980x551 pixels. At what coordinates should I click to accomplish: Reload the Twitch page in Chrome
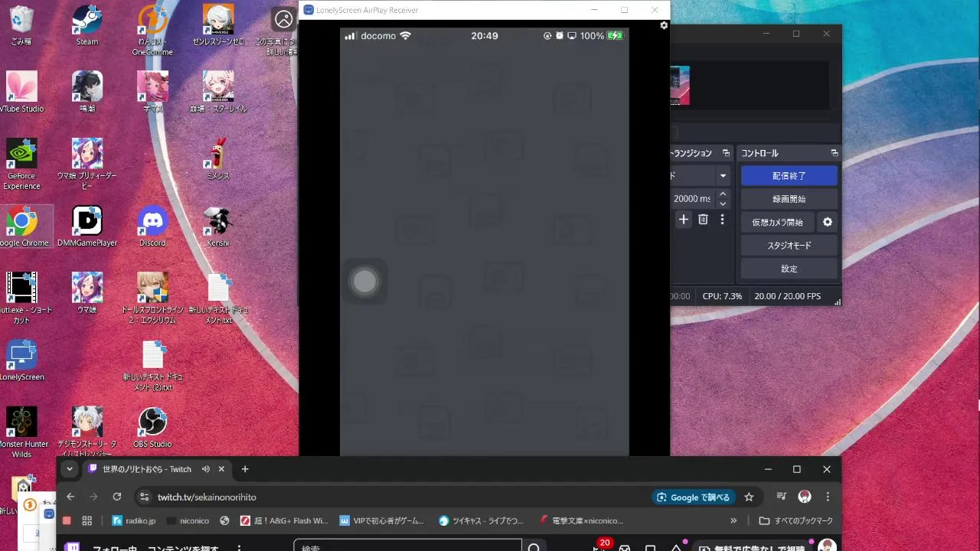(x=117, y=497)
